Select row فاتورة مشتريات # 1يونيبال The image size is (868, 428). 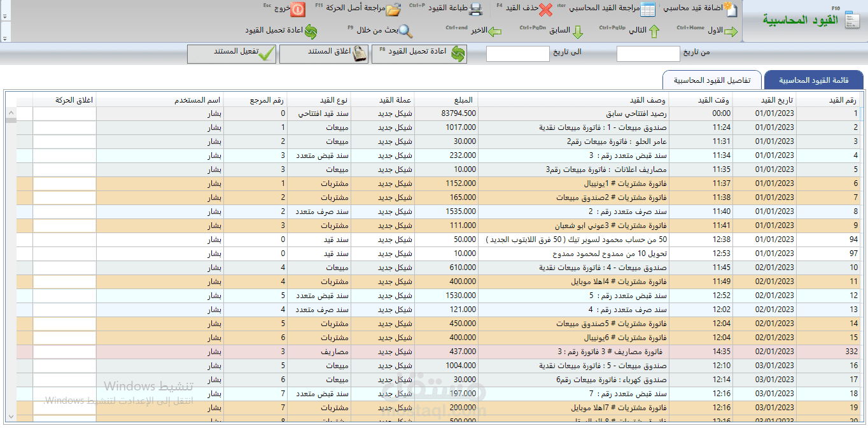pyautogui.click(x=438, y=183)
